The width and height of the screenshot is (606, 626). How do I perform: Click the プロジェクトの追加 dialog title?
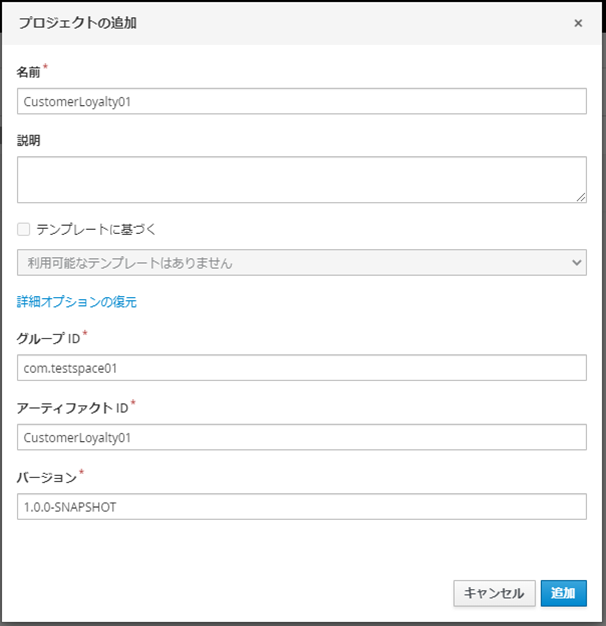click(x=78, y=23)
